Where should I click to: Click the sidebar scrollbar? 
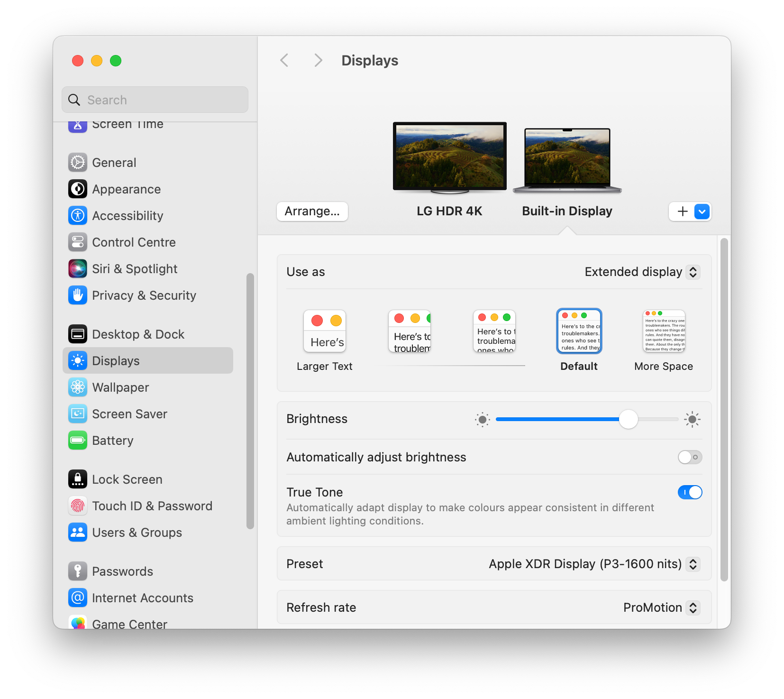coord(250,401)
